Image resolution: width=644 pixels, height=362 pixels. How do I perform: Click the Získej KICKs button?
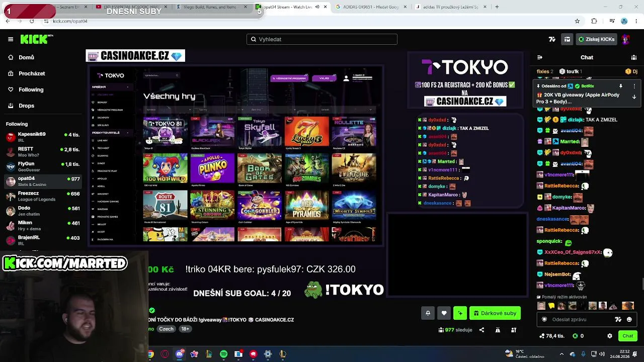coord(597,39)
